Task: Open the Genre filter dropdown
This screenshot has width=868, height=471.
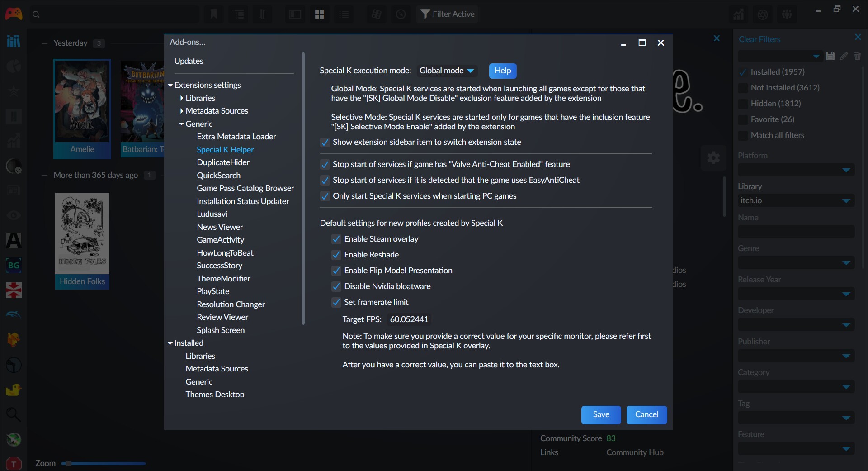Action: pyautogui.click(x=796, y=262)
